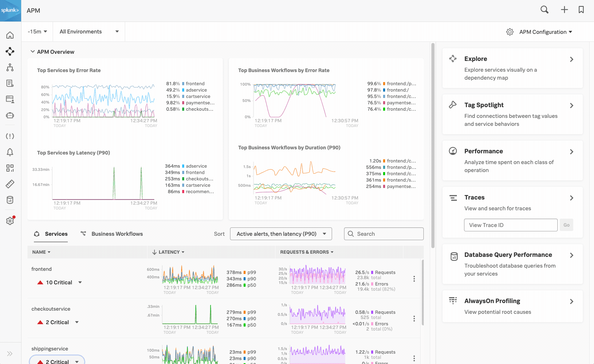Open the AlwaysOn Profiling icon
The height and width of the screenshot is (364, 594).
click(x=454, y=301)
